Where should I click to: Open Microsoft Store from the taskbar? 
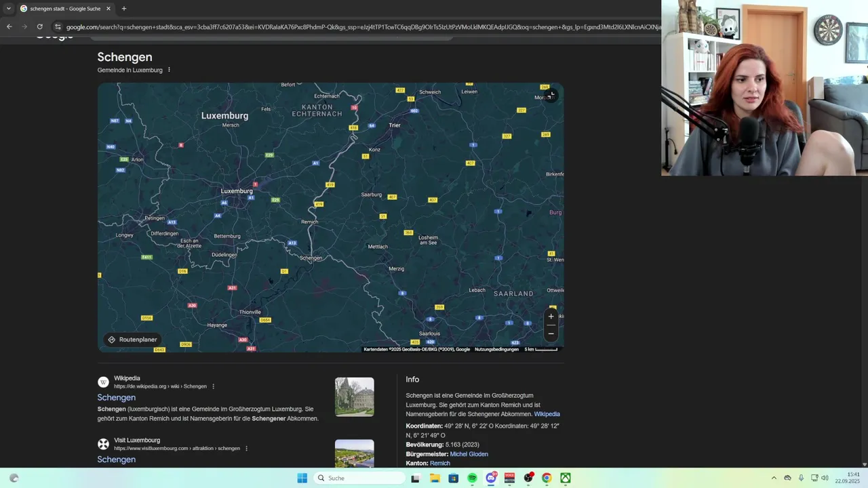coord(454,478)
